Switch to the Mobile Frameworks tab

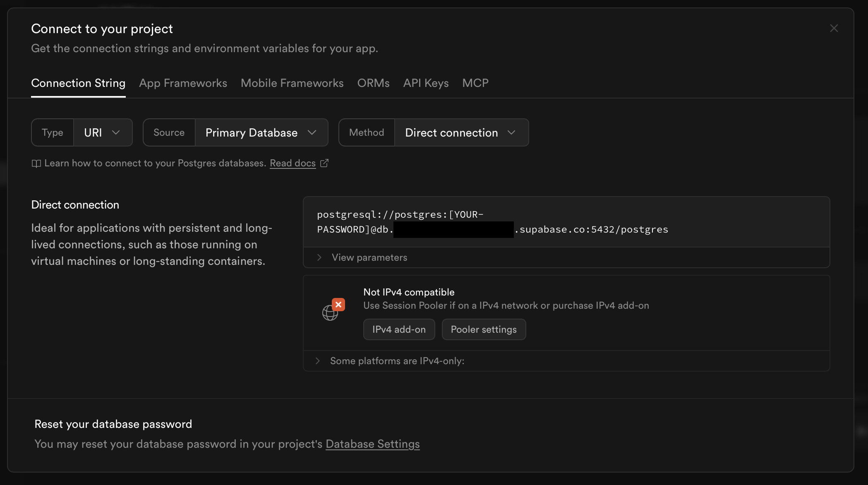(x=292, y=83)
